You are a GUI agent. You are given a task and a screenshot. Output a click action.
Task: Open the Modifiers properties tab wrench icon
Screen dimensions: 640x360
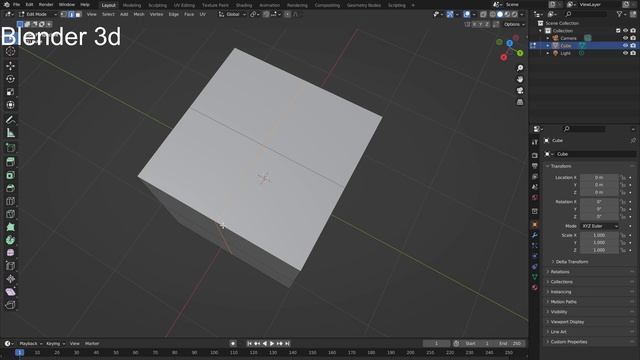pos(535,235)
